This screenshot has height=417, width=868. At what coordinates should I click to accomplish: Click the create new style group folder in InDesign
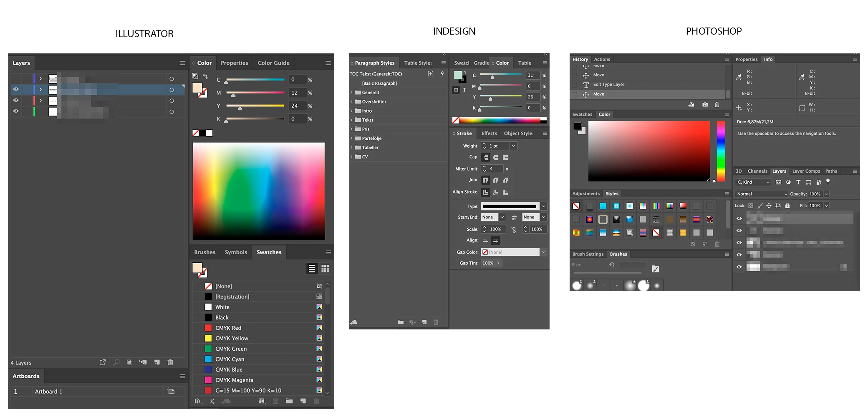pos(401,322)
